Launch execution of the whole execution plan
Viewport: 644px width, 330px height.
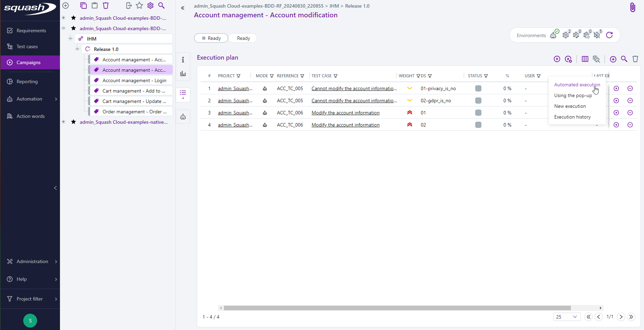(x=557, y=59)
